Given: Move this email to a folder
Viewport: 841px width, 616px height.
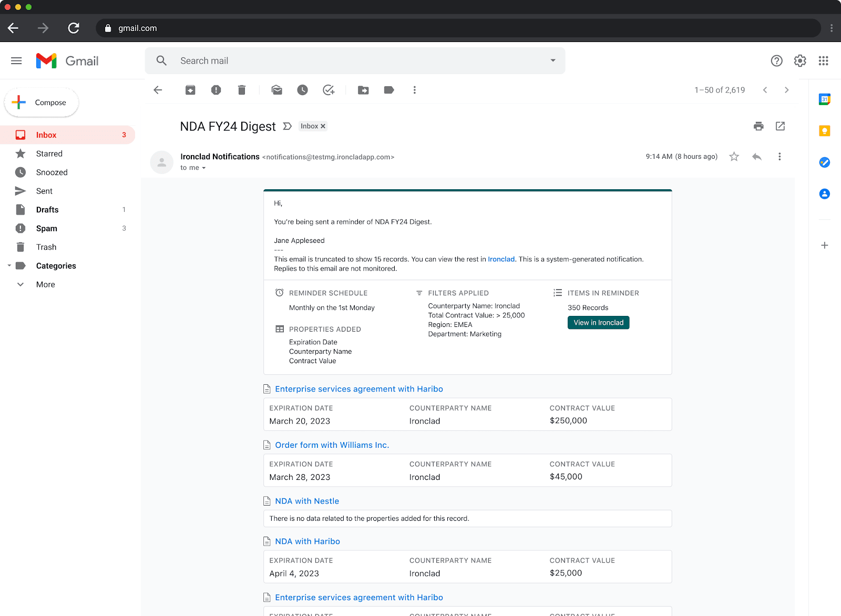Looking at the screenshot, I should 363,90.
